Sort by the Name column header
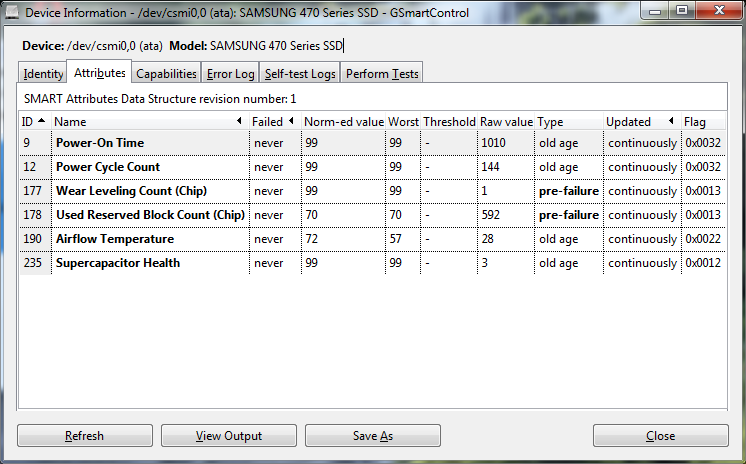The width and height of the screenshot is (746, 464). click(x=150, y=122)
